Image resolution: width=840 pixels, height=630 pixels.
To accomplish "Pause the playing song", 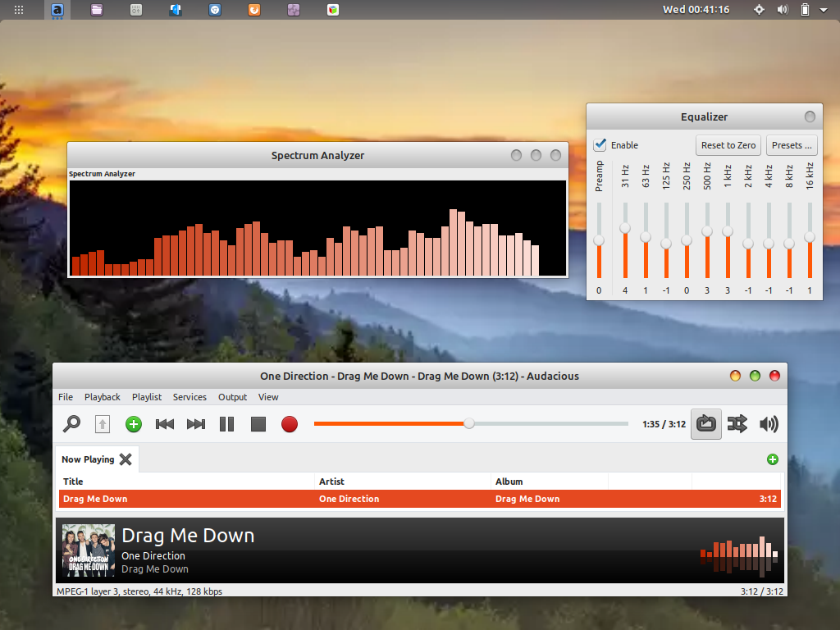I will [x=227, y=424].
